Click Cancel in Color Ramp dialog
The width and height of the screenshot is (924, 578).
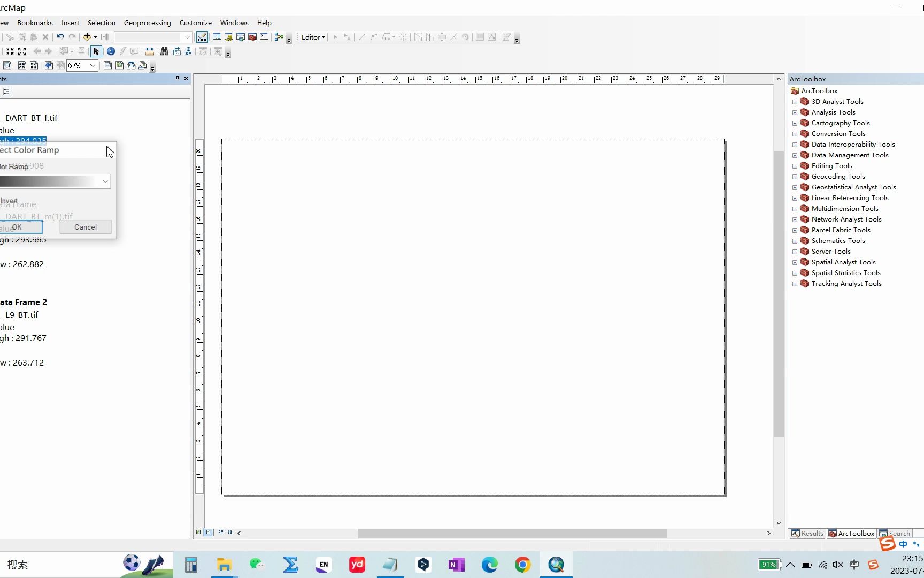tap(86, 227)
